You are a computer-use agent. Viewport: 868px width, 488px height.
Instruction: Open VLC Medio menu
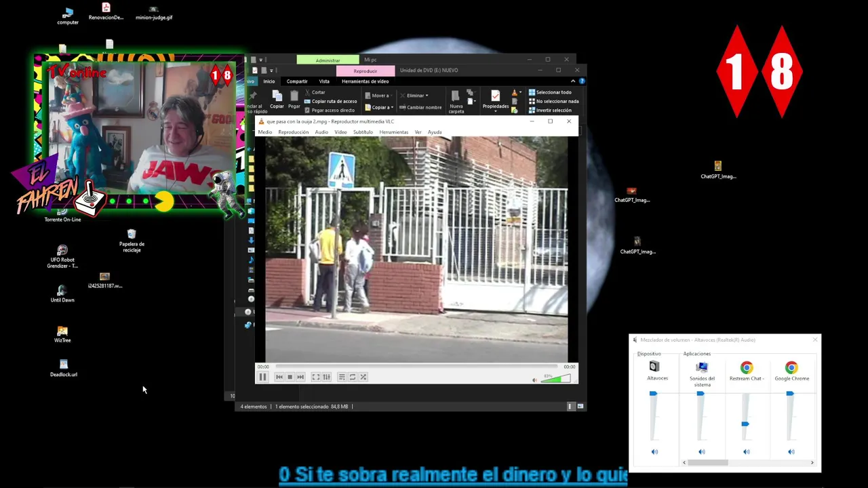(264, 132)
